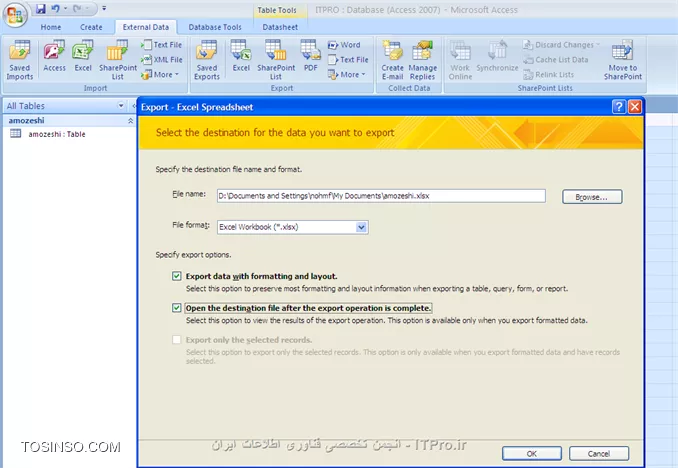Viewport: 678px width, 468px height.
Task: Open the Database Tools tab
Action: [x=215, y=27]
